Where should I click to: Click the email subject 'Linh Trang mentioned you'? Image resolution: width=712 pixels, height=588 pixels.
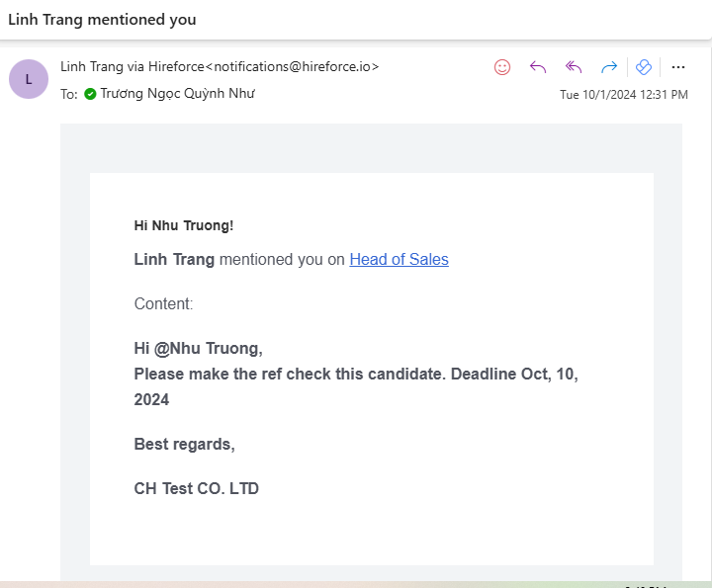102,20
